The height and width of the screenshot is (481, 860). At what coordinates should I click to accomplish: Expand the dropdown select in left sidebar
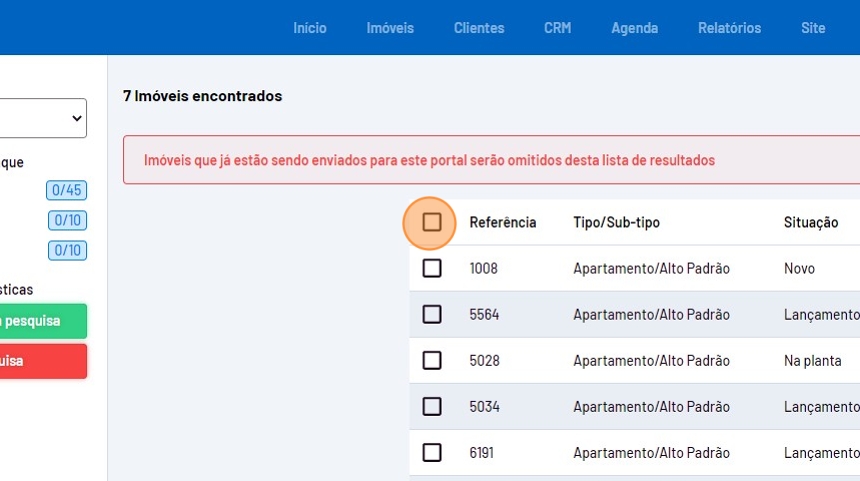point(44,118)
